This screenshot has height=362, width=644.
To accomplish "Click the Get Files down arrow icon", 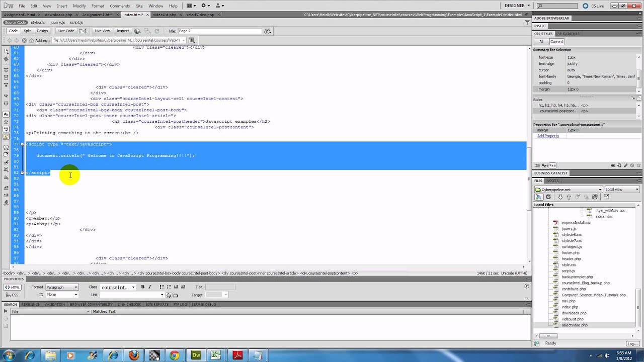I will pos(560,197).
